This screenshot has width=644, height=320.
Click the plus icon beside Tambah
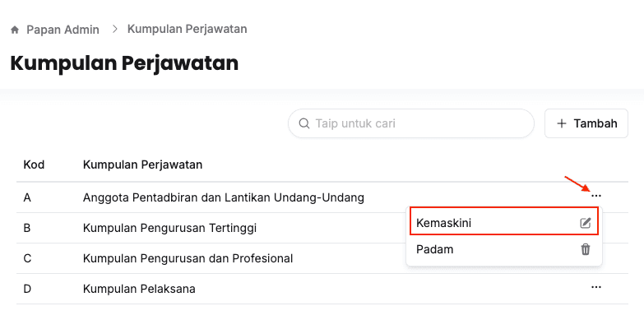[x=562, y=123]
